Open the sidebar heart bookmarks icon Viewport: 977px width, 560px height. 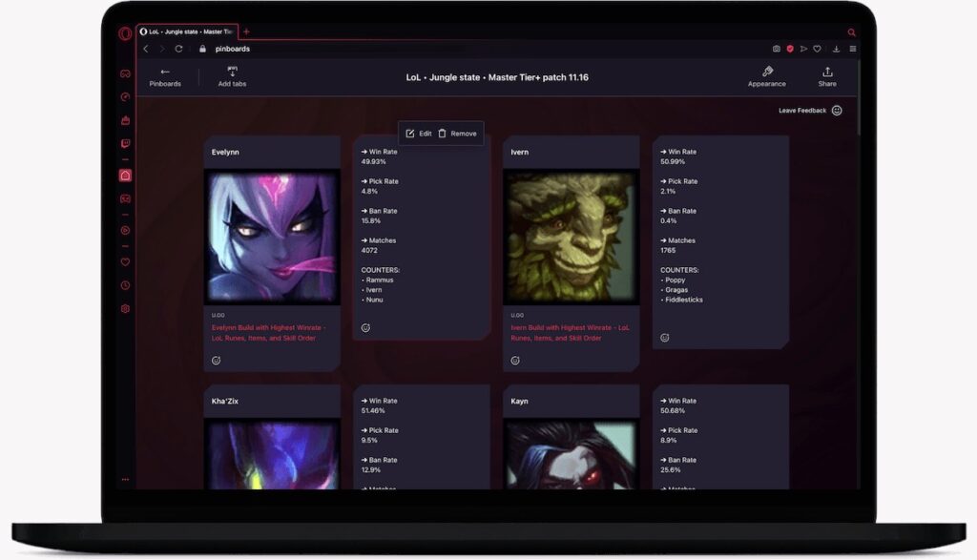click(125, 262)
